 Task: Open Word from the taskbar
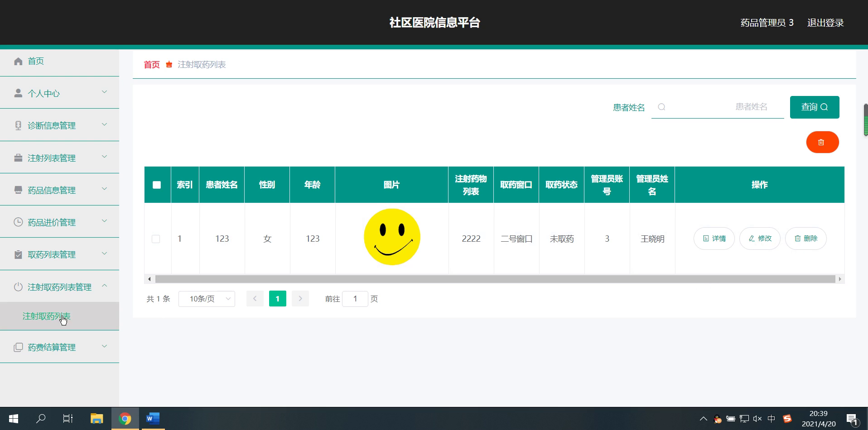[x=153, y=419]
